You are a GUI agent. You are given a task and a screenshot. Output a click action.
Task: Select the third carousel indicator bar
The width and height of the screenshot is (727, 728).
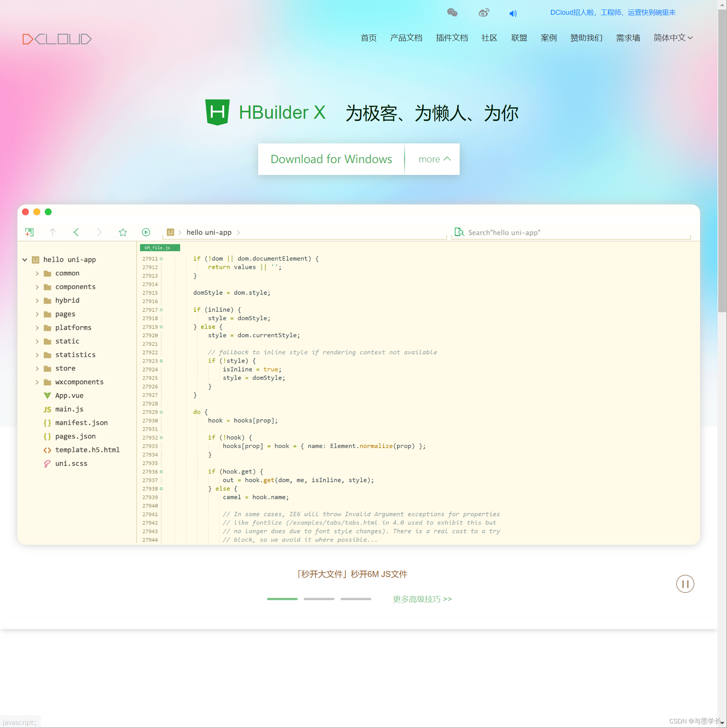(x=356, y=599)
